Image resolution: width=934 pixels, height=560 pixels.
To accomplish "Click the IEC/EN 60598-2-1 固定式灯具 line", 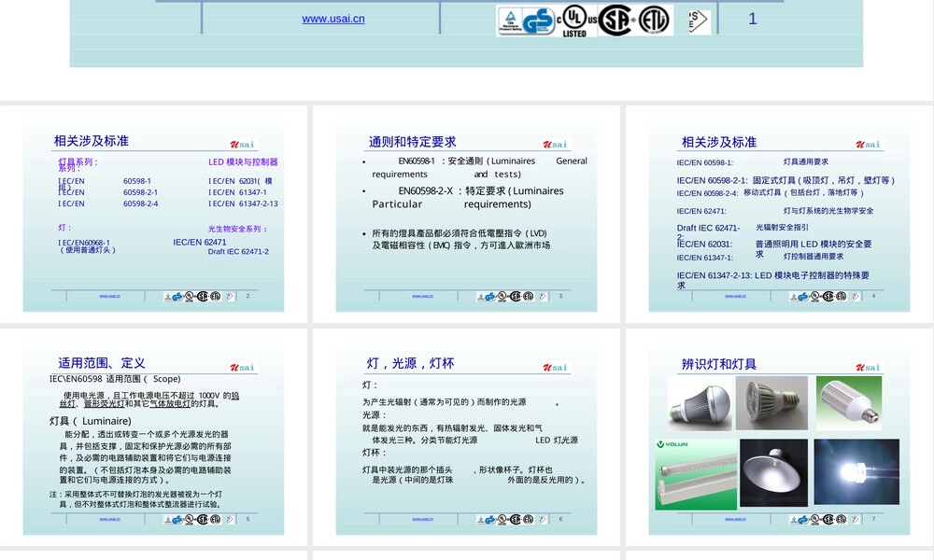I will [785, 180].
